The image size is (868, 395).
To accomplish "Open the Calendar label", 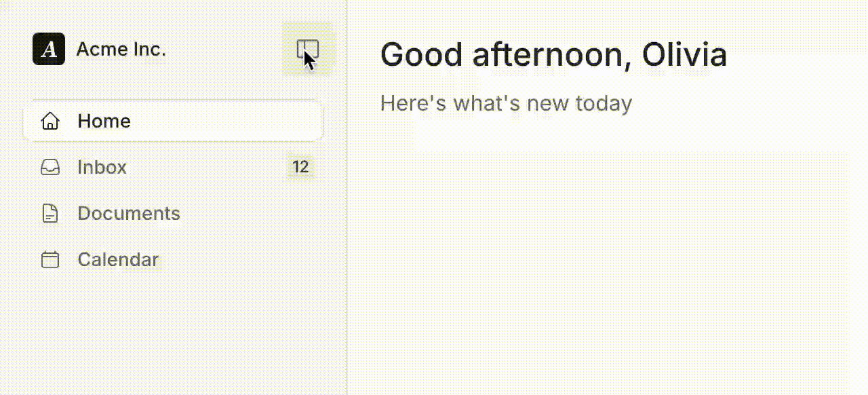I will click(118, 260).
